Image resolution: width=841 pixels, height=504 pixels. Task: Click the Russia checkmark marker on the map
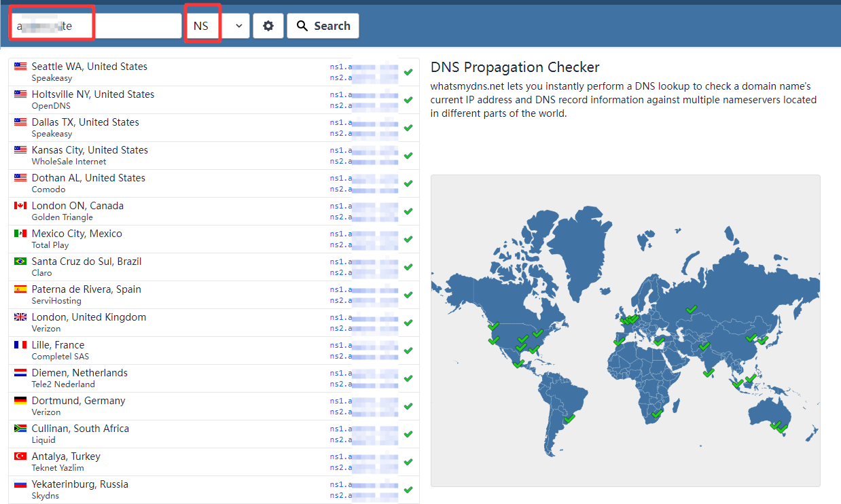[691, 309]
